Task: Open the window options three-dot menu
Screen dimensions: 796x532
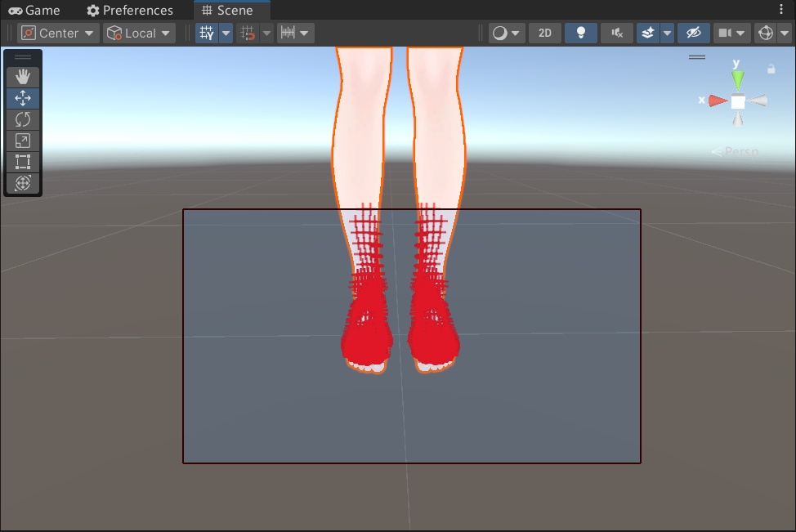Action: 781,9
